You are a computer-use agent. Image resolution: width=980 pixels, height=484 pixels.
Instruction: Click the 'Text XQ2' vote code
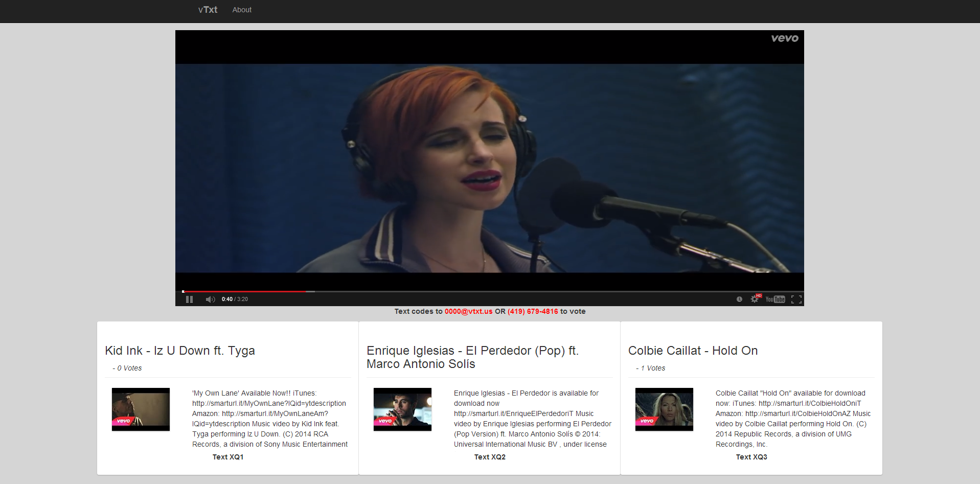pos(490,457)
